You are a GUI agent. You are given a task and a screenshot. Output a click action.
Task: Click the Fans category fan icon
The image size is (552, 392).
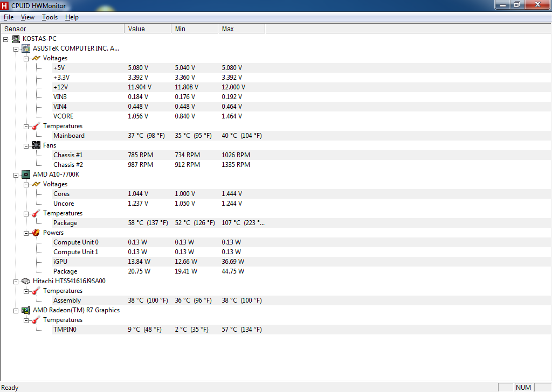[x=36, y=145]
